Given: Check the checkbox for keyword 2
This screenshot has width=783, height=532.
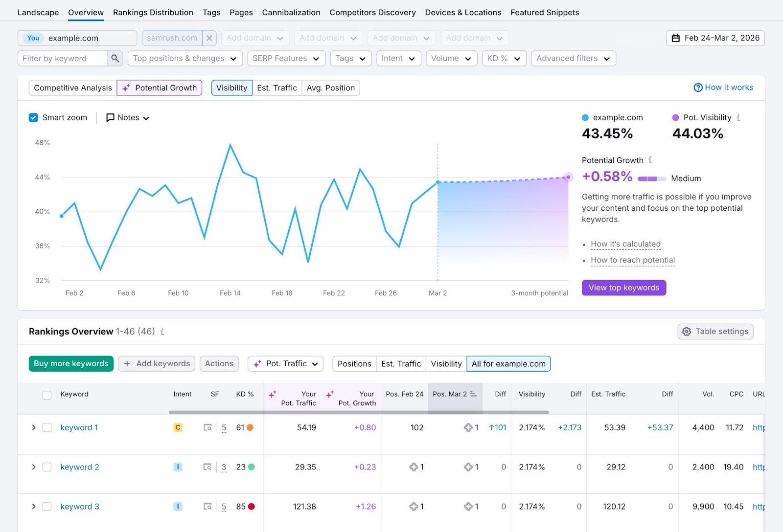Looking at the screenshot, I should 47,467.
